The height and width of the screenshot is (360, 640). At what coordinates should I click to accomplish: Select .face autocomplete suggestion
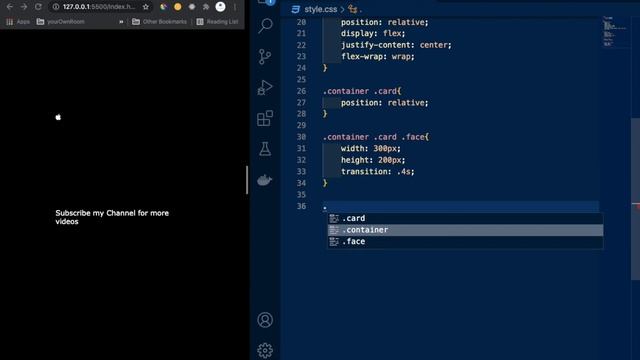pyautogui.click(x=465, y=241)
